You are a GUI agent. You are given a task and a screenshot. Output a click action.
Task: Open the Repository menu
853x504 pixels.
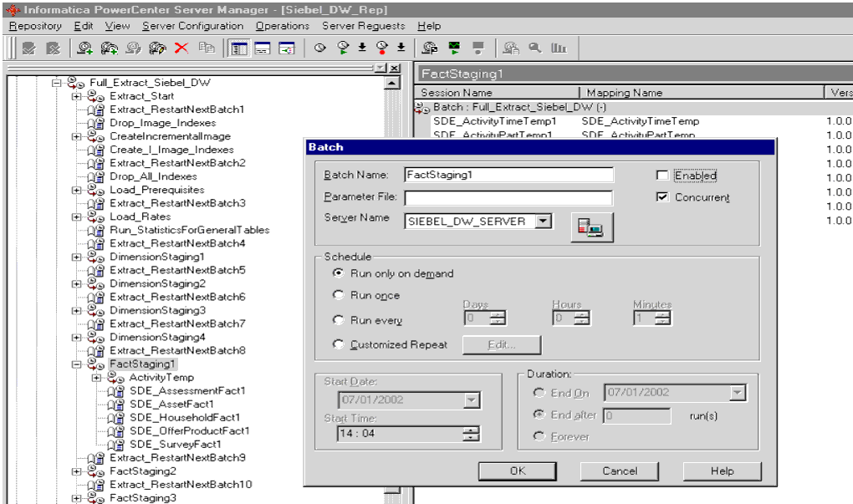click(x=35, y=26)
